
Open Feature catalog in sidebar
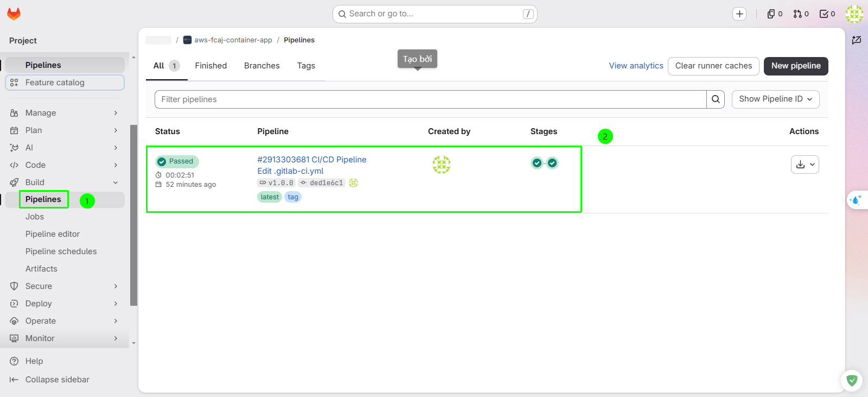tap(65, 83)
